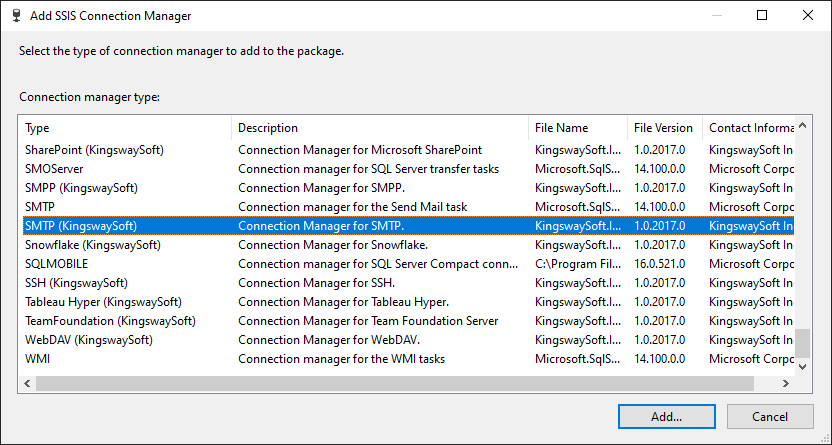Image resolution: width=832 pixels, height=445 pixels.
Task: Close the Add SSIS Connection Manager dialog
Action: click(808, 15)
